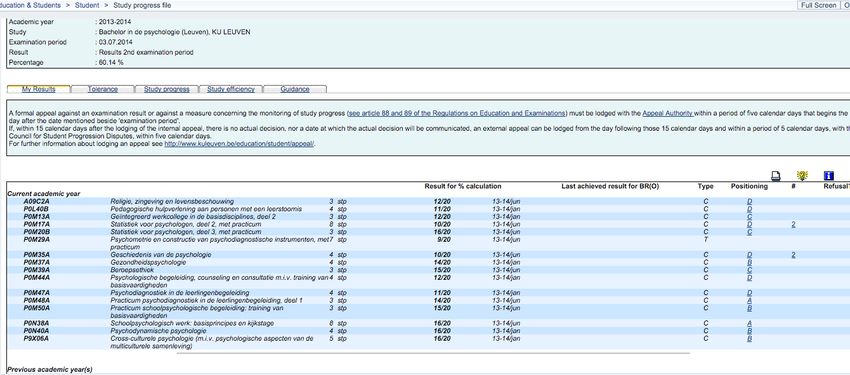Open positioning A link for P0N38A
Viewport: 850px width, 375px height.
click(x=749, y=324)
